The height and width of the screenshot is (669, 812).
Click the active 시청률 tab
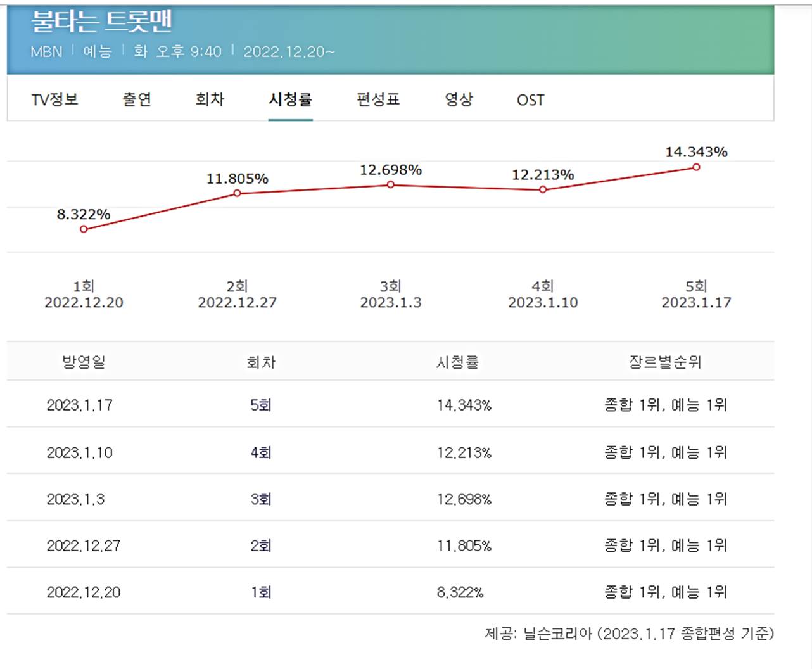(x=290, y=99)
